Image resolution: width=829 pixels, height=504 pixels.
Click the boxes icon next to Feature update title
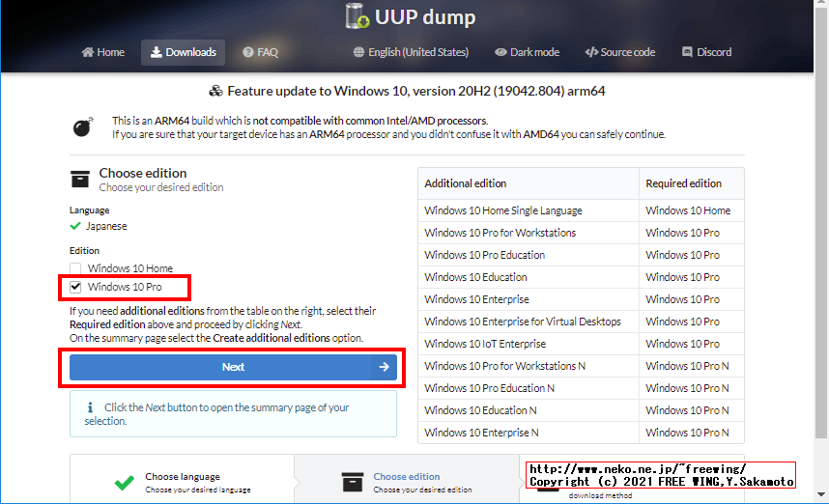215,92
